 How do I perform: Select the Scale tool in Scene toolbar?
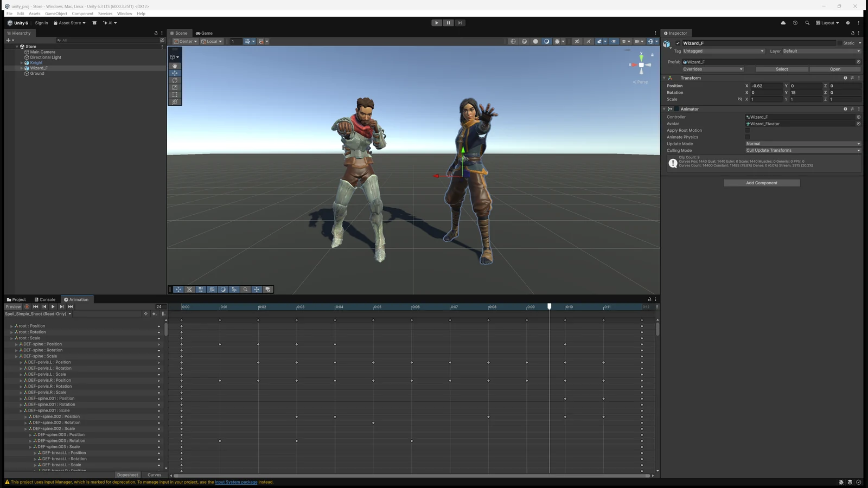(x=175, y=87)
